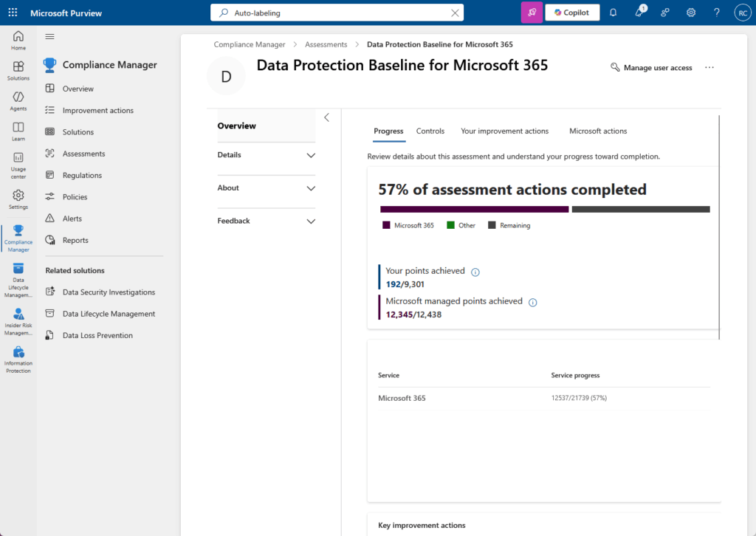Click Compliance Manager breadcrumb link
Image resolution: width=756 pixels, height=536 pixels.
[x=250, y=44]
